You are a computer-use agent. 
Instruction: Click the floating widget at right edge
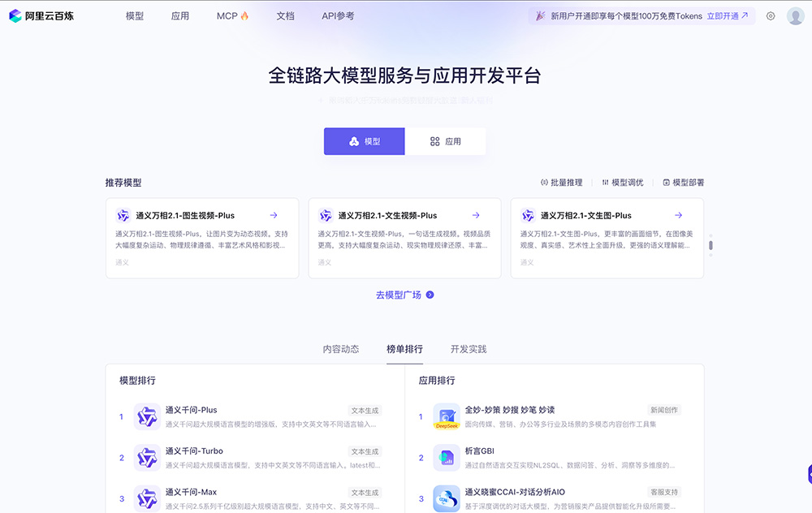[x=810, y=474]
